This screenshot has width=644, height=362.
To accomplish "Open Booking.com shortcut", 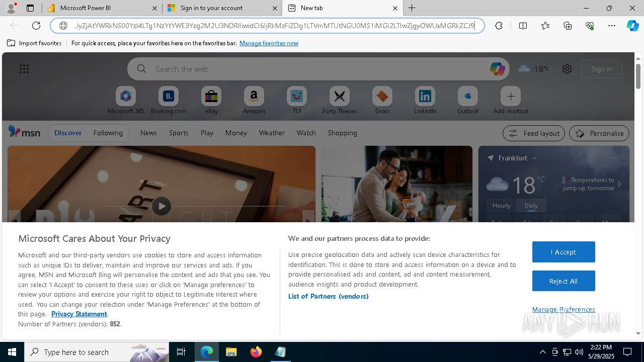I will (169, 101).
